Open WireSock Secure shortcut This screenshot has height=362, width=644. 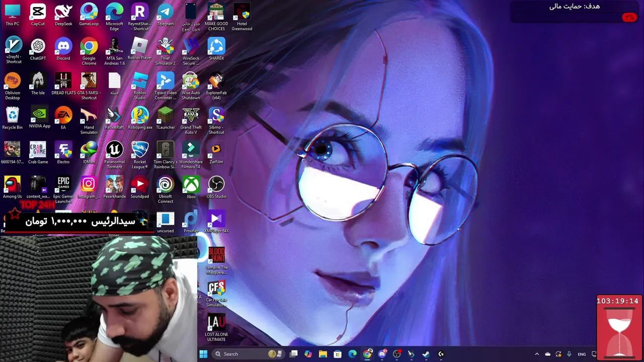point(191,52)
